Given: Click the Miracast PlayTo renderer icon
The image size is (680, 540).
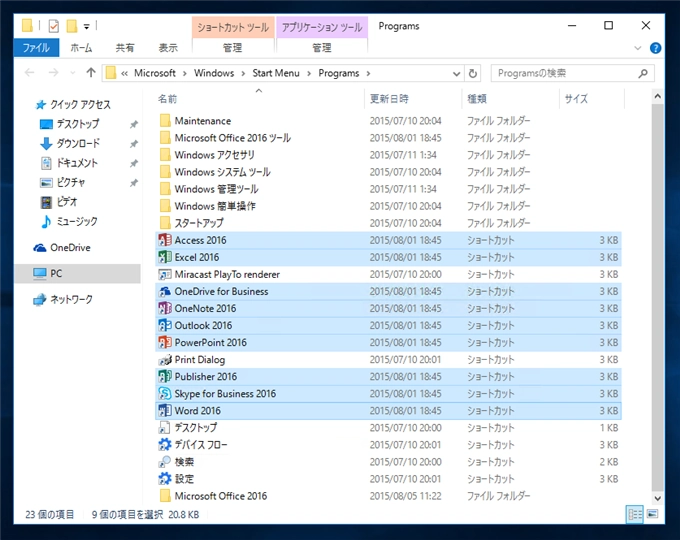Looking at the screenshot, I should point(165,274).
